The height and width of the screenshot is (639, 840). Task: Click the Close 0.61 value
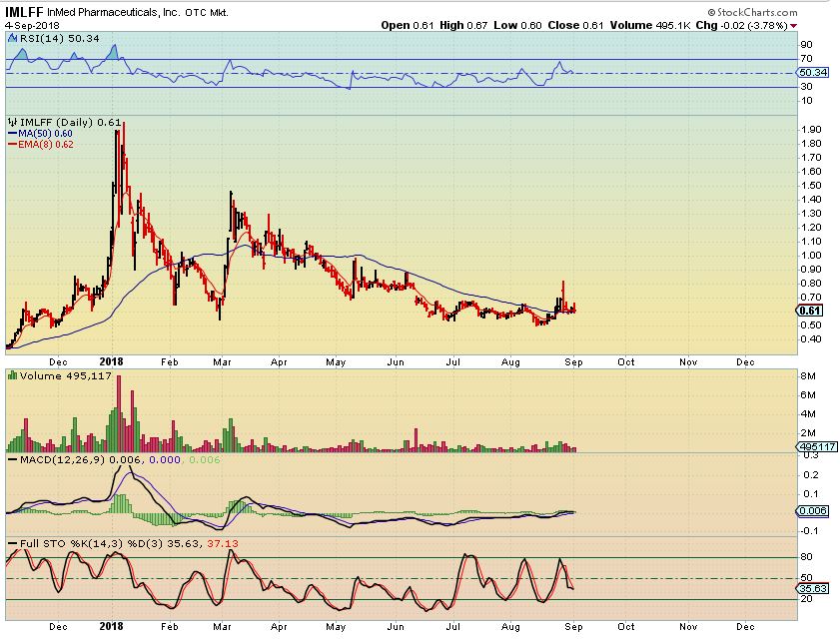[575, 25]
